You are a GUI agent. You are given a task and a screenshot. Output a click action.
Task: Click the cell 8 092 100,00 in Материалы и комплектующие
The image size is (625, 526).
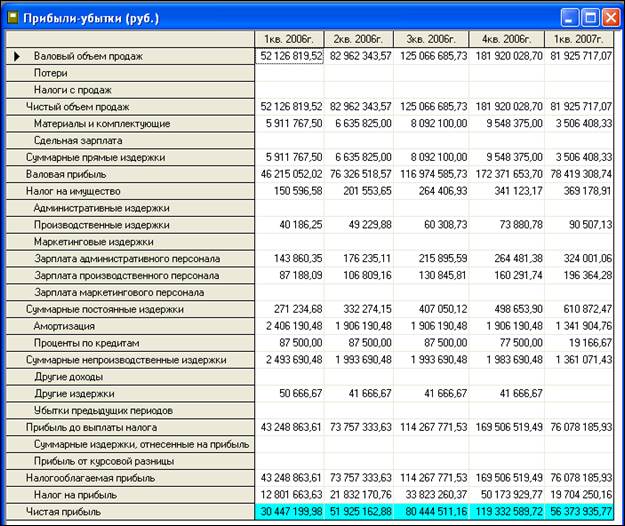(x=431, y=124)
